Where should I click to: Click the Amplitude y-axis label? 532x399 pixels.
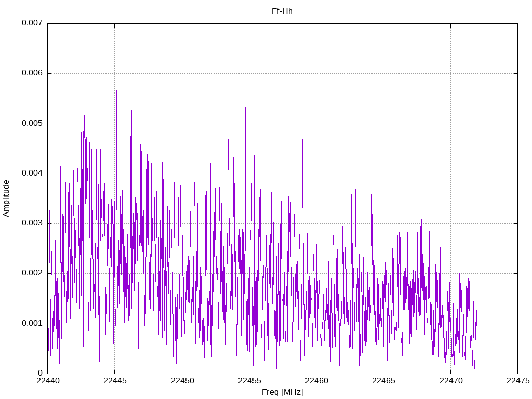point(6,198)
